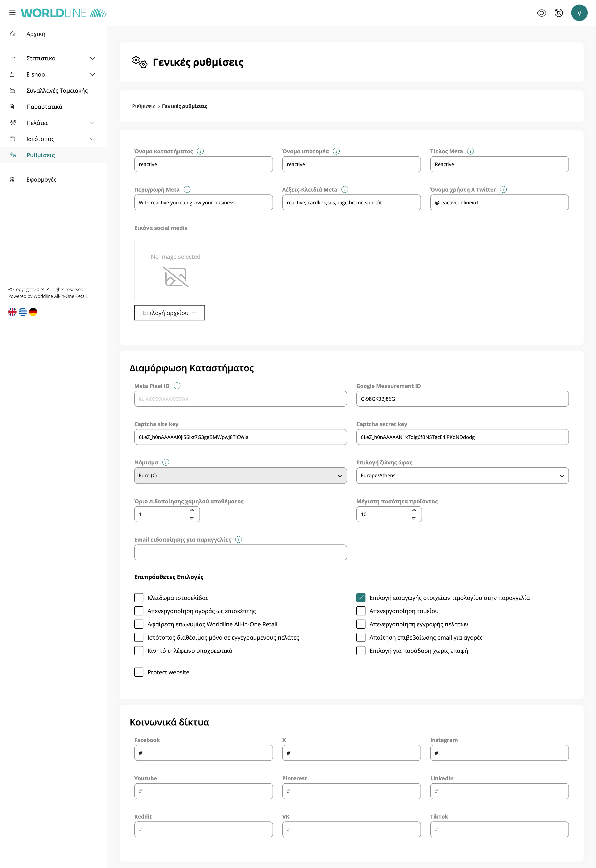Viewport: 596px width, 868px height.
Task: Select the German flag language icon
Action: tap(33, 312)
